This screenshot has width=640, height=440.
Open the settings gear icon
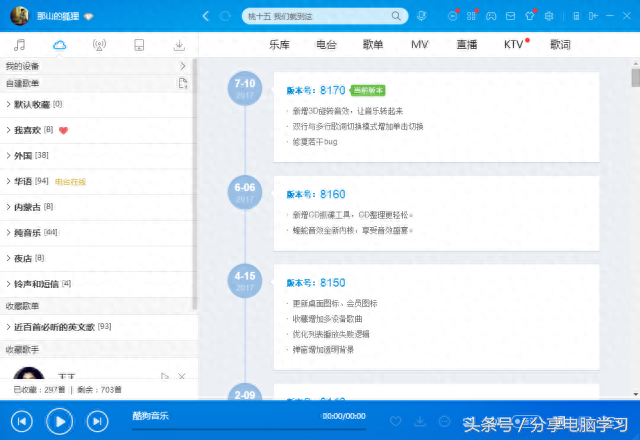pyautogui.click(x=549, y=16)
